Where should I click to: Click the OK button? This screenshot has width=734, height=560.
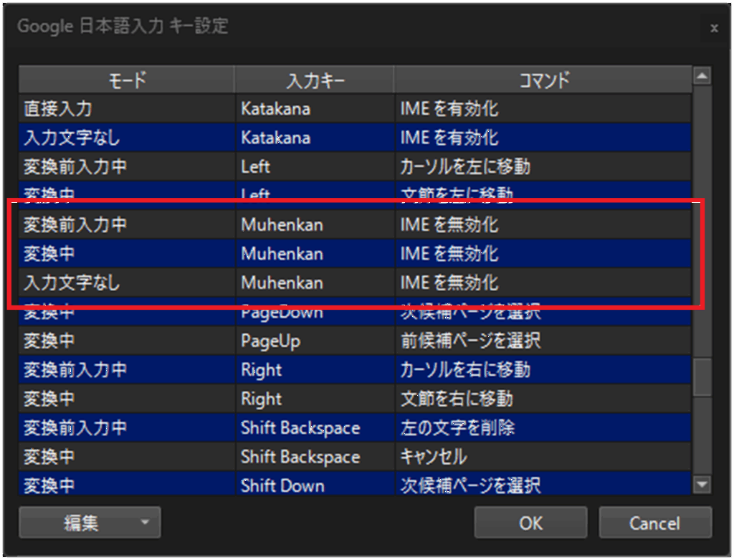(530, 523)
